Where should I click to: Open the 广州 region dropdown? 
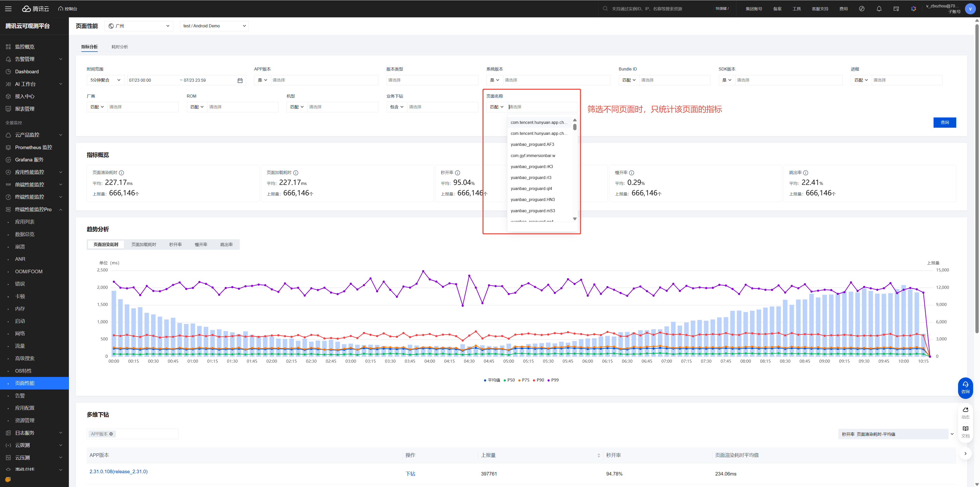139,26
